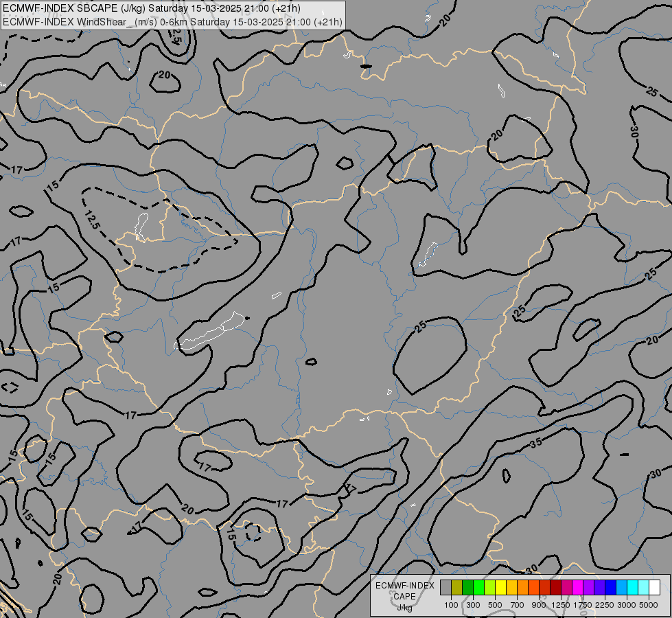This screenshot has width=672, height=618.
Task: Click the 5000 legend scale label
Action: 649,605
